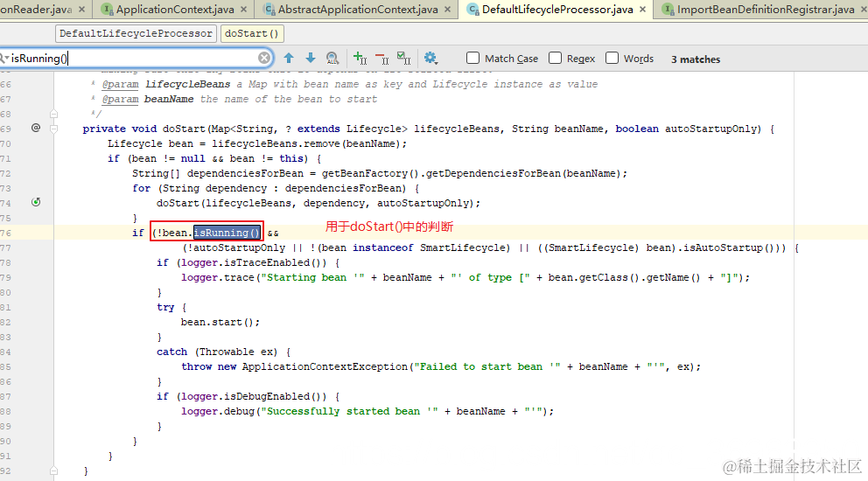Go to previous search occurrence arrow
The width and height of the screenshot is (868, 481).
[x=289, y=58]
